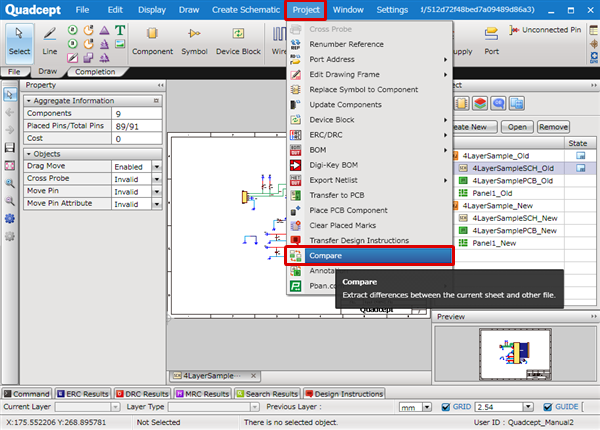The image size is (600, 430).
Task: Open the Settings menu
Action: tap(392, 10)
